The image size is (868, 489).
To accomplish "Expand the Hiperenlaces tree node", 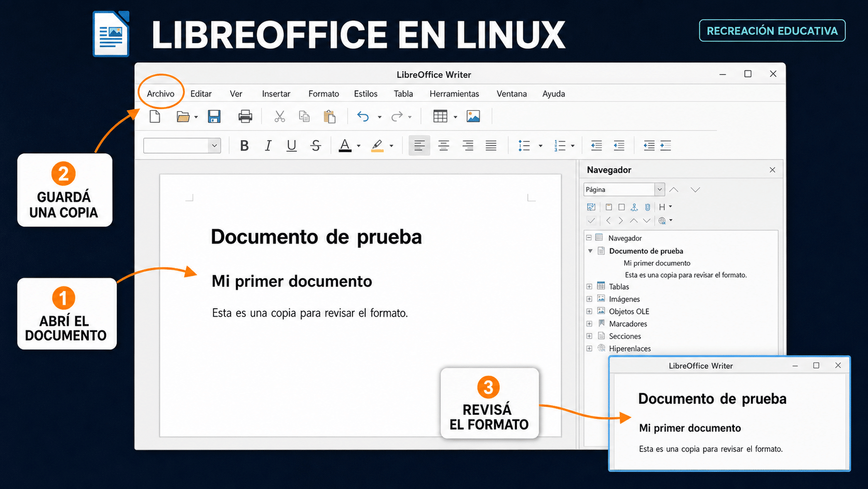I will [589, 349].
